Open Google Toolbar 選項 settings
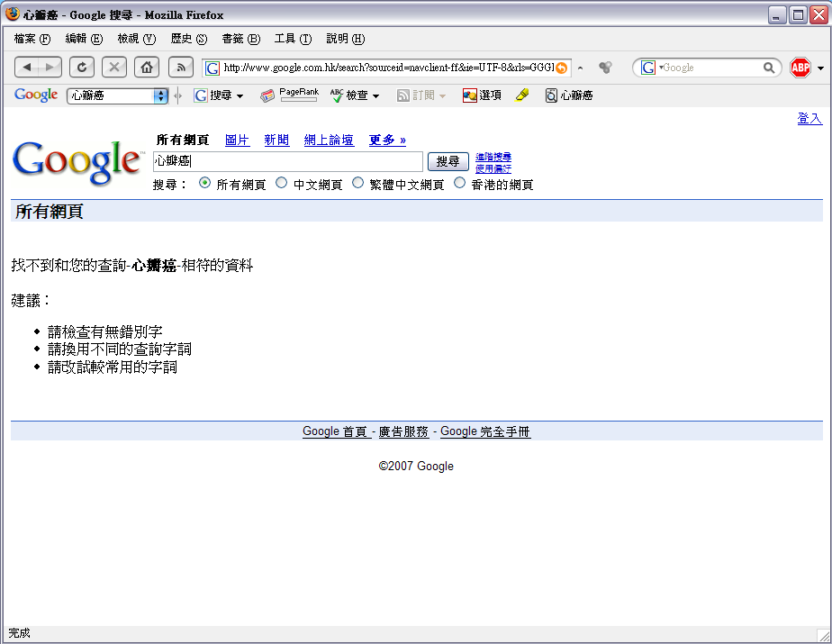832x644 pixels. pyautogui.click(x=482, y=95)
